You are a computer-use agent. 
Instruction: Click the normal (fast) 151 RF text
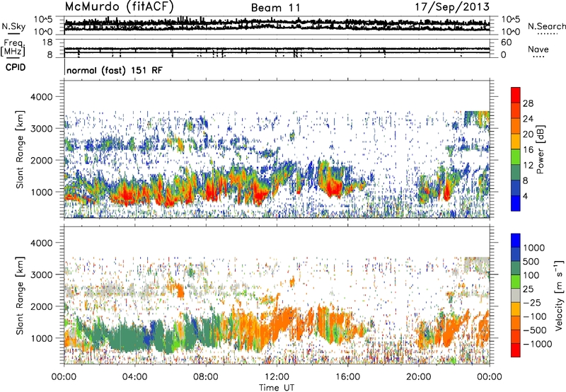tap(115, 70)
